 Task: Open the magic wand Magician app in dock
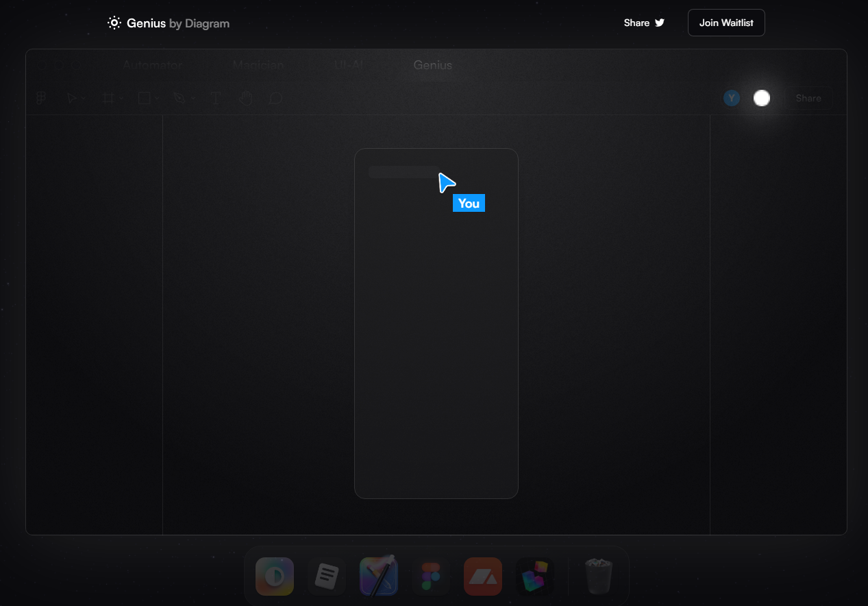click(x=379, y=576)
